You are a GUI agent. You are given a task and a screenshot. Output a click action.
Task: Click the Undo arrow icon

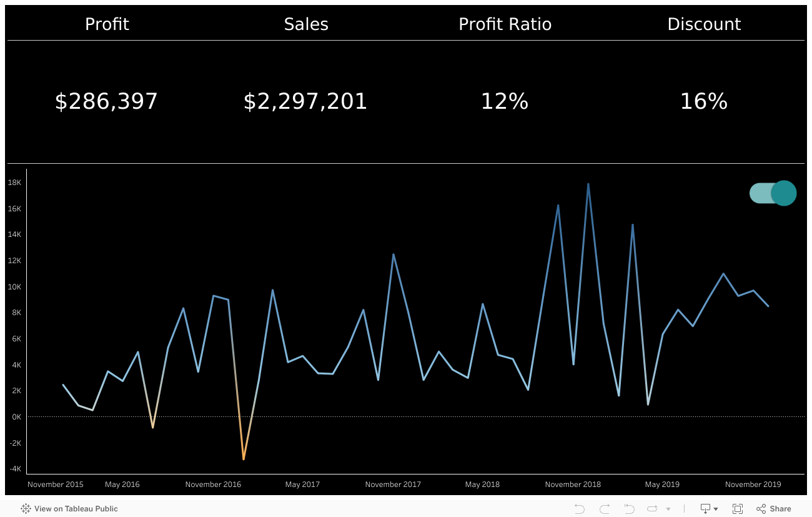[x=579, y=509]
